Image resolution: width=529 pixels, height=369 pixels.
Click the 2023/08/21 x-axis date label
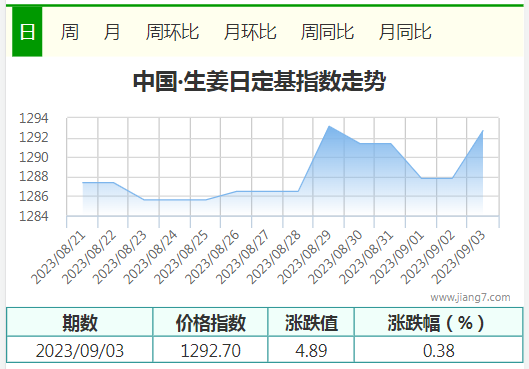[58, 258]
